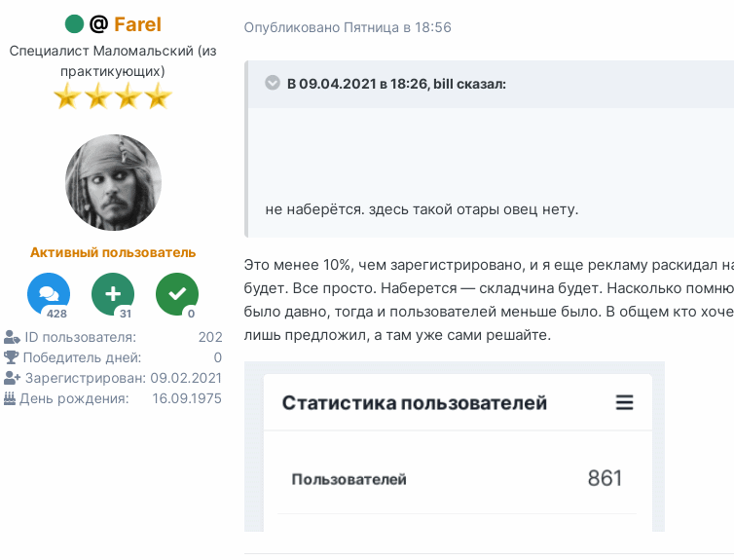Click the Пользователей row showing 861

coord(457,478)
